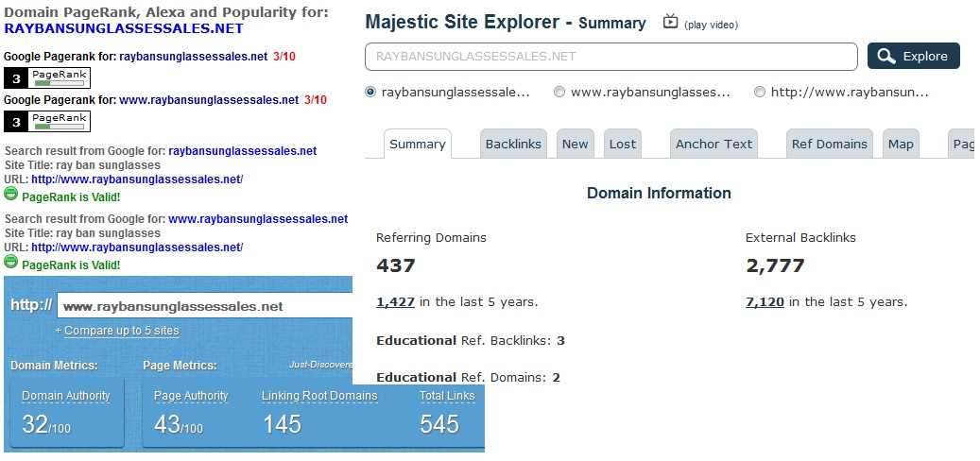Click the 2,777 external backlinks value
Image resolution: width=980 pixels, height=461 pixels.
[x=775, y=265]
